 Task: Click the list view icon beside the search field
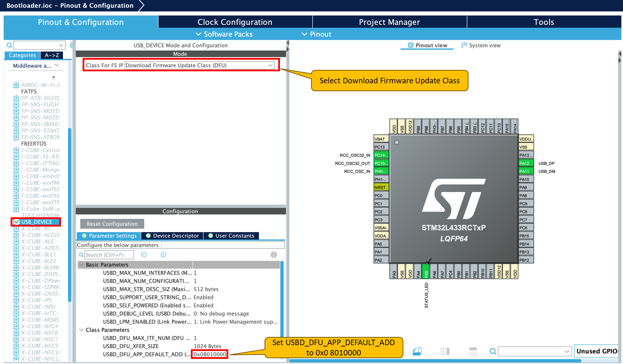473,351
